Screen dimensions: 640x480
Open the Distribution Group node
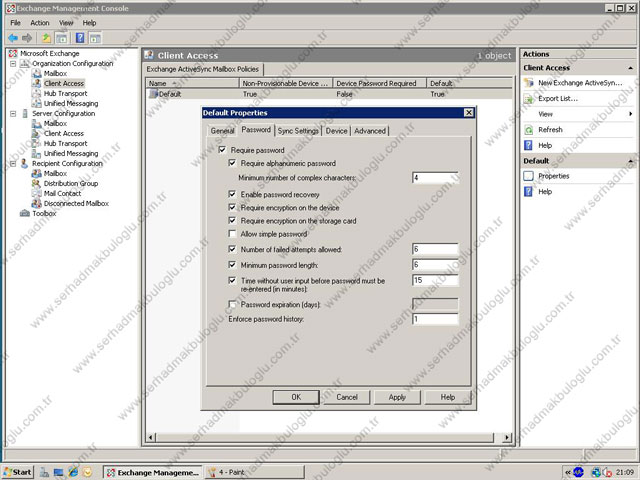(71, 183)
